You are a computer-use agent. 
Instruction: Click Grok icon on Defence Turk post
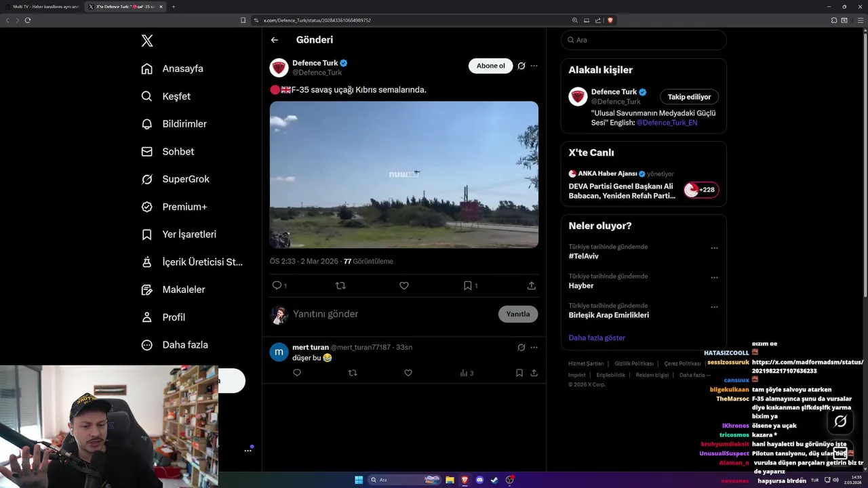521,66
